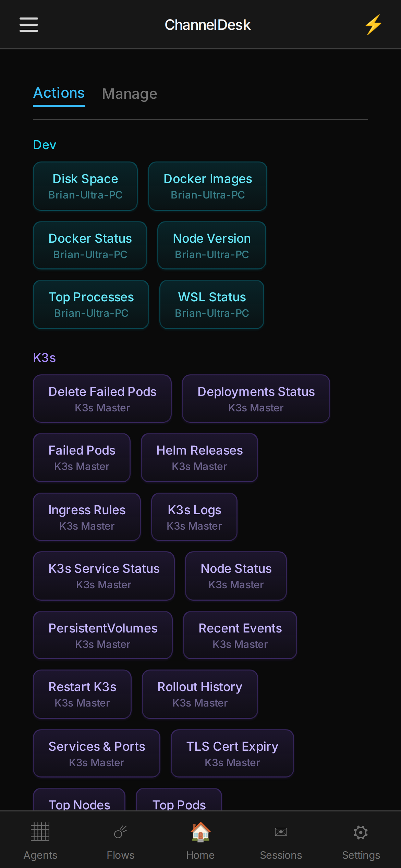This screenshot has height=868, width=401.
Task: Run Disk Space on Brian-Ultra-PC
Action: [x=85, y=186]
